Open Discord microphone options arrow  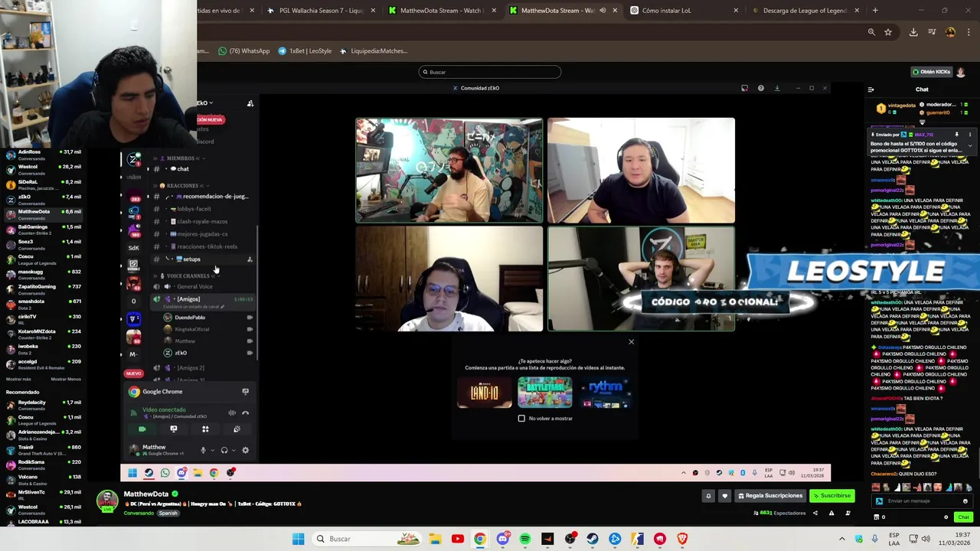click(211, 450)
